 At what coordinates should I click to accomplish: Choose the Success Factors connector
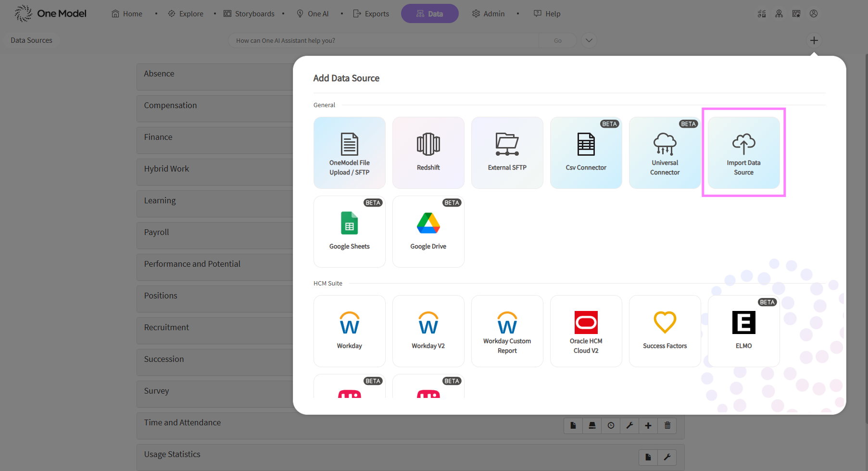point(665,331)
